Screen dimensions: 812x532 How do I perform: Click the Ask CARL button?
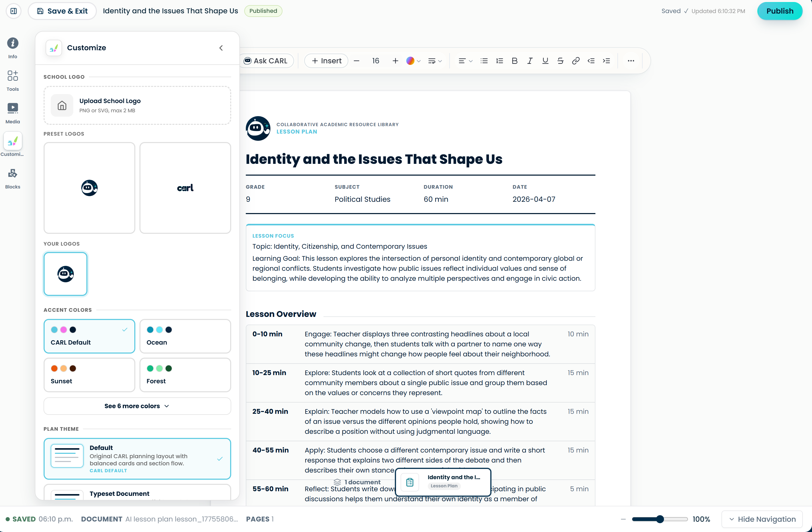(266, 61)
